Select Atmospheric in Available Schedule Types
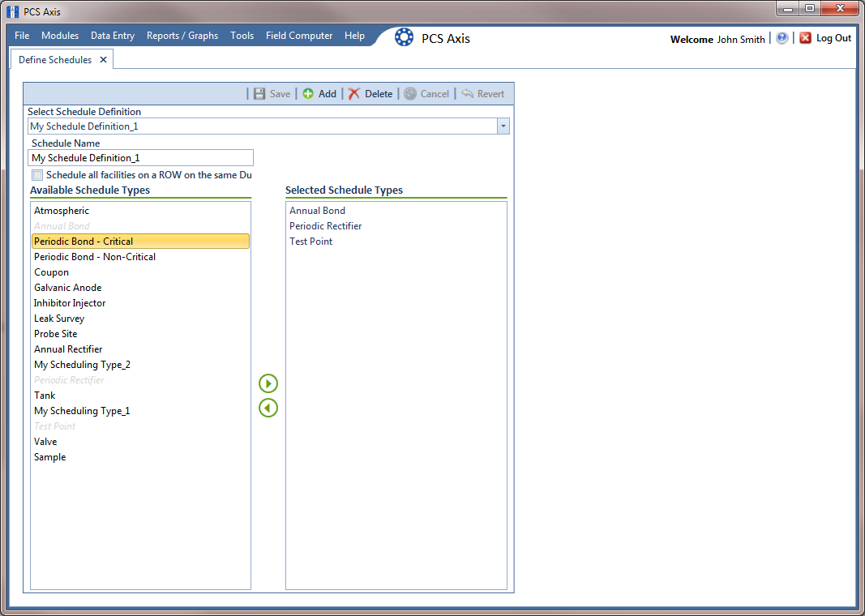The image size is (865, 616). [141, 211]
